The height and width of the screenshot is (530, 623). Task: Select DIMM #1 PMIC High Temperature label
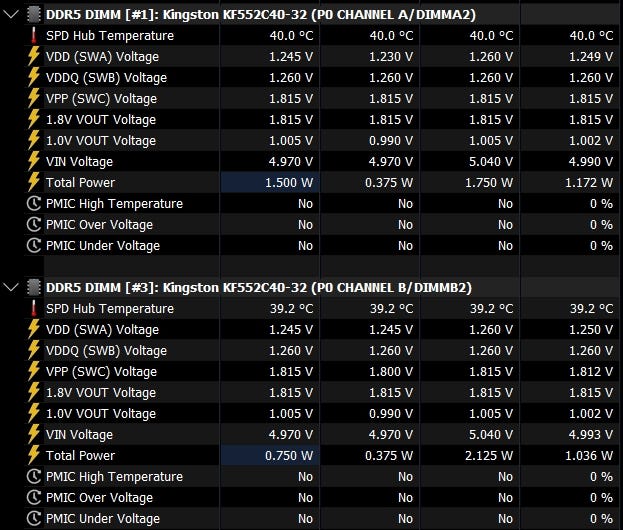pyautogui.click(x=114, y=203)
